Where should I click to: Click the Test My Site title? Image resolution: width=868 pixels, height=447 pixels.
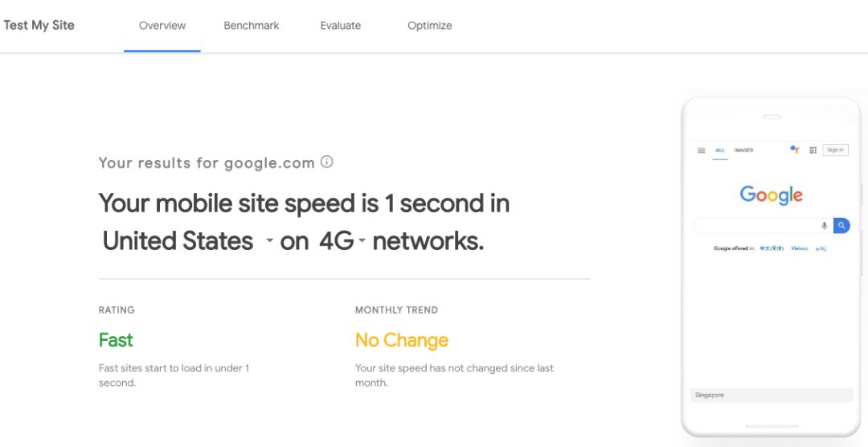click(x=39, y=25)
